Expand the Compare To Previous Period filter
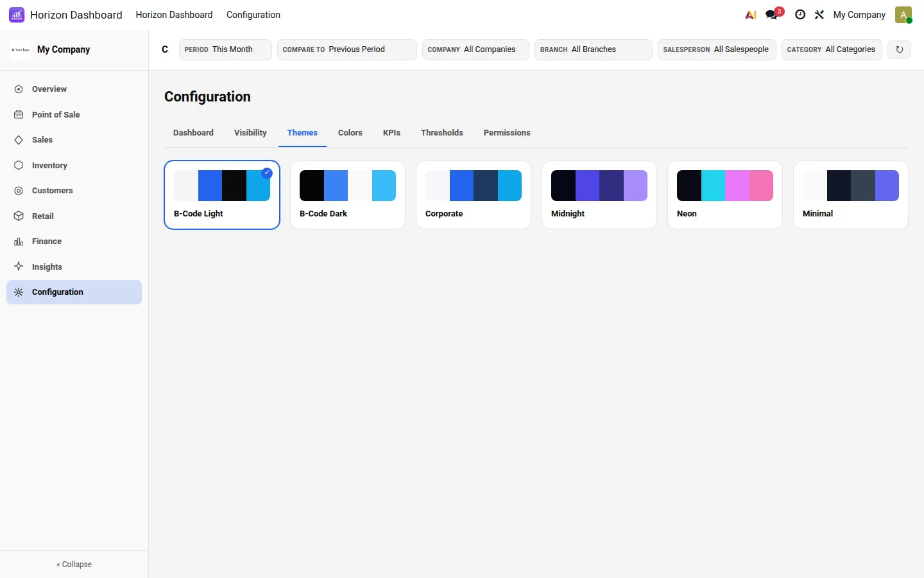 [347, 49]
